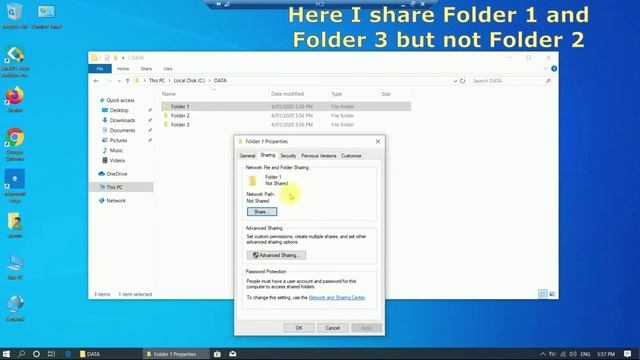Viewport: 640px width, 360px height.
Task: Open the Previous Versions tab
Action: pyautogui.click(x=318, y=156)
